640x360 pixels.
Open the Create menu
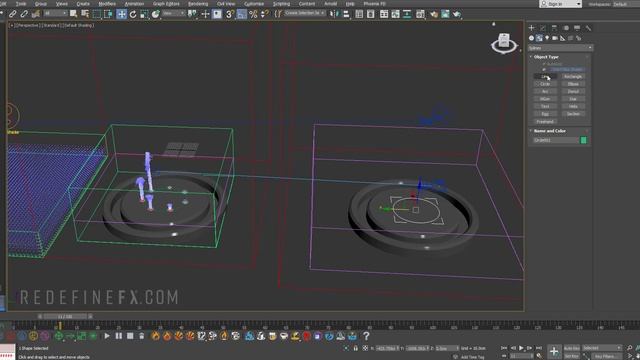(83, 4)
